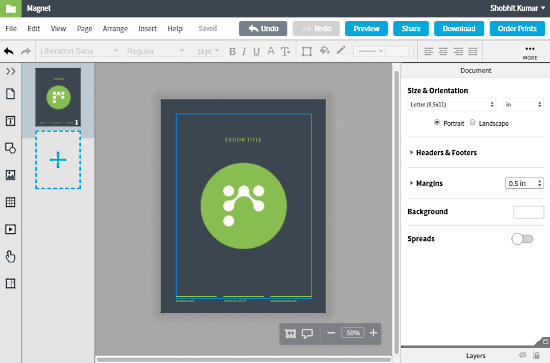The image size is (550, 363).
Task: Align text right
Action: [458, 52]
